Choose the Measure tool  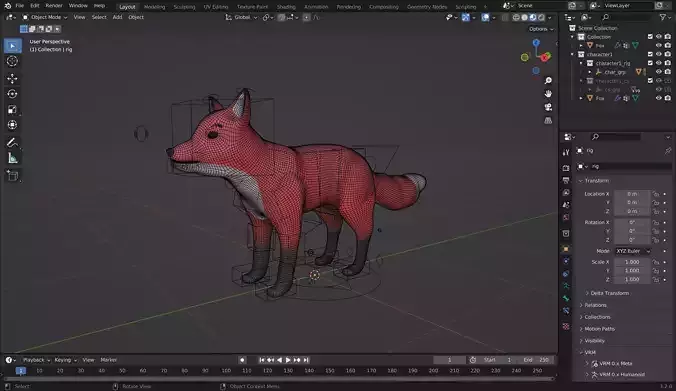(13, 158)
